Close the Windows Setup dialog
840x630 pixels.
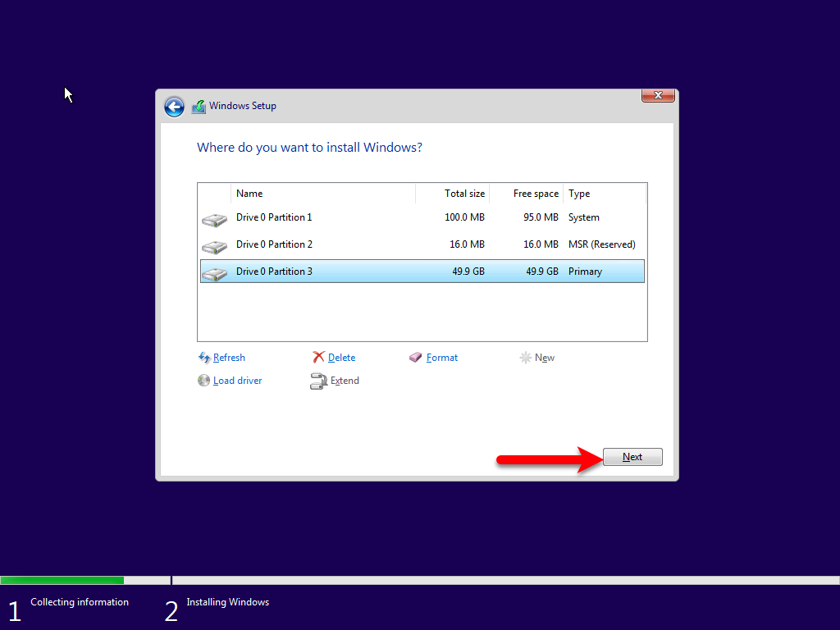(x=658, y=95)
